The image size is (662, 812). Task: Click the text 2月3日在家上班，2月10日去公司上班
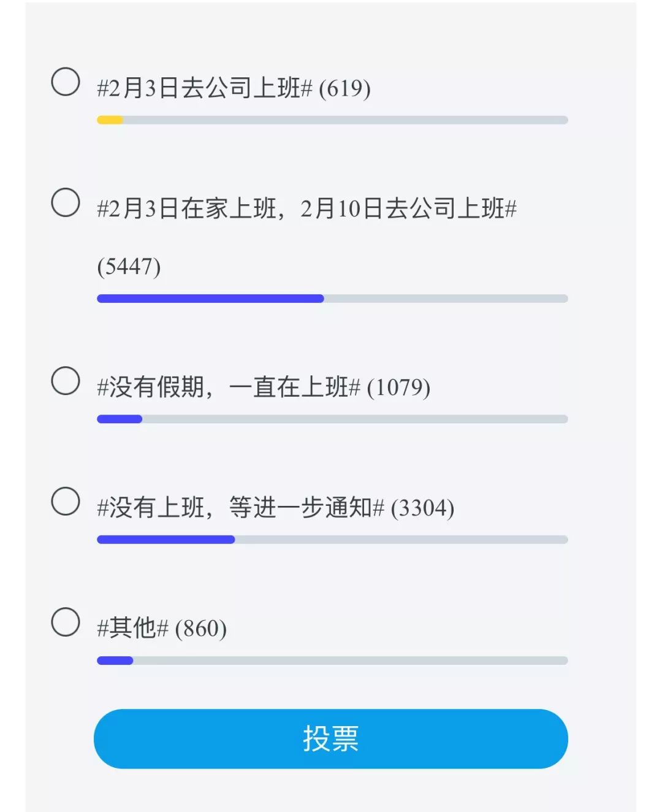(306, 209)
